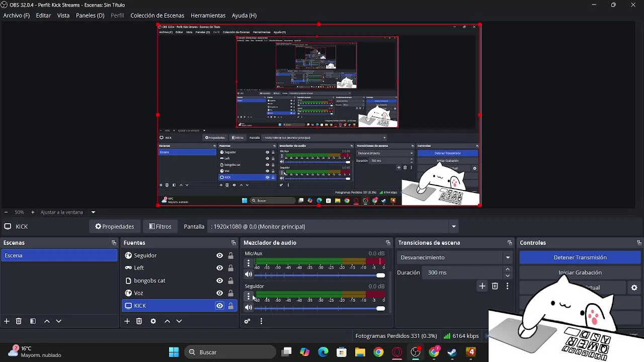Open Steam from the taskbar
The height and width of the screenshot is (362, 644).
point(452,352)
